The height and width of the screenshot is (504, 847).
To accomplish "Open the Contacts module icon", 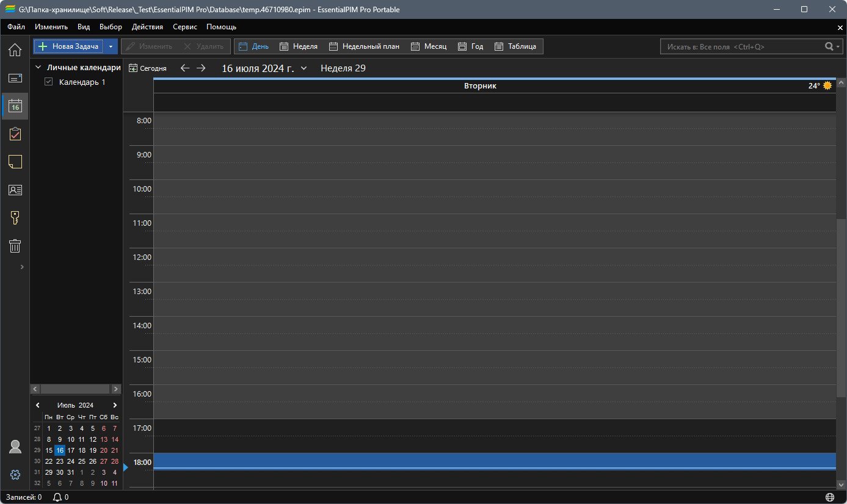I will 15,190.
